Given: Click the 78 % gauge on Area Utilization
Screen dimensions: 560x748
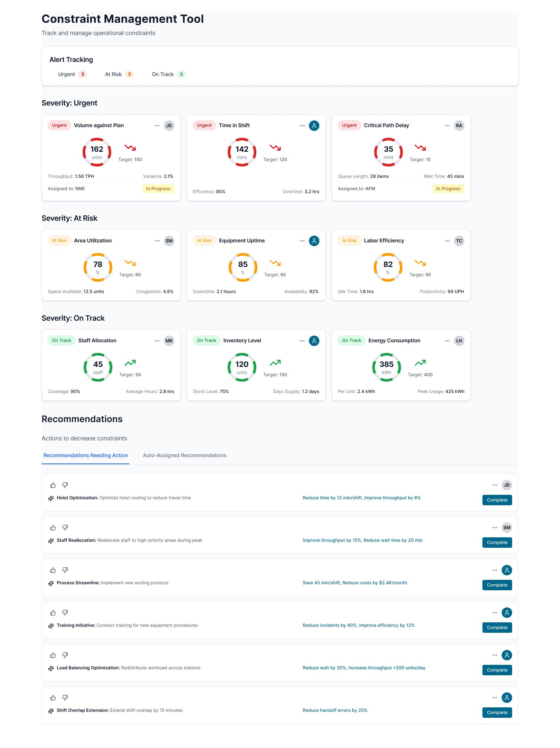Looking at the screenshot, I should point(98,267).
